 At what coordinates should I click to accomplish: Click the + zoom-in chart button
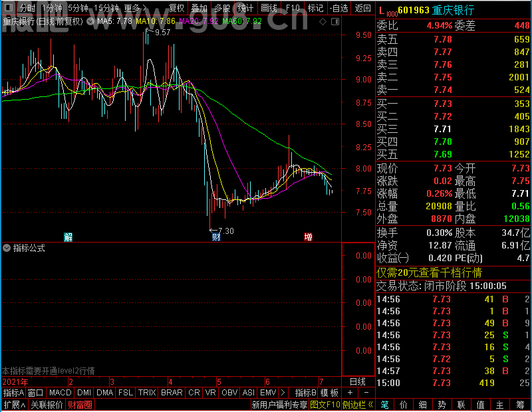point(350,393)
